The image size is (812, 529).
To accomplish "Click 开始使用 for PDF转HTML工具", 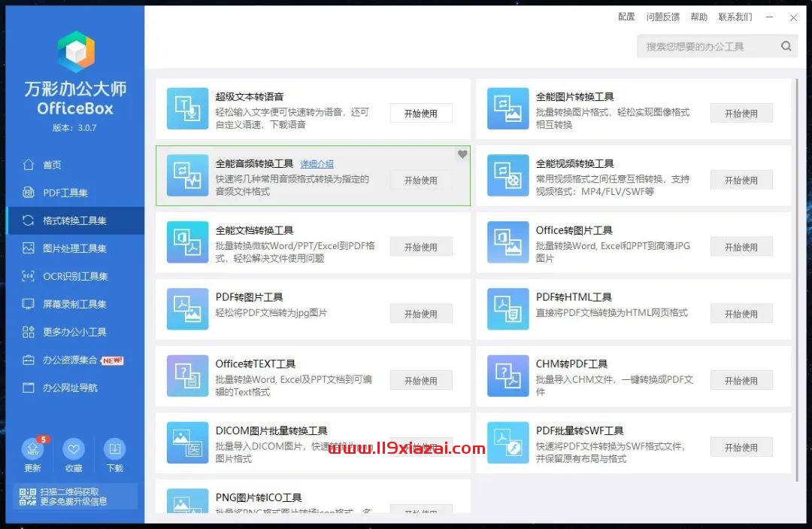I will (741, 314).
